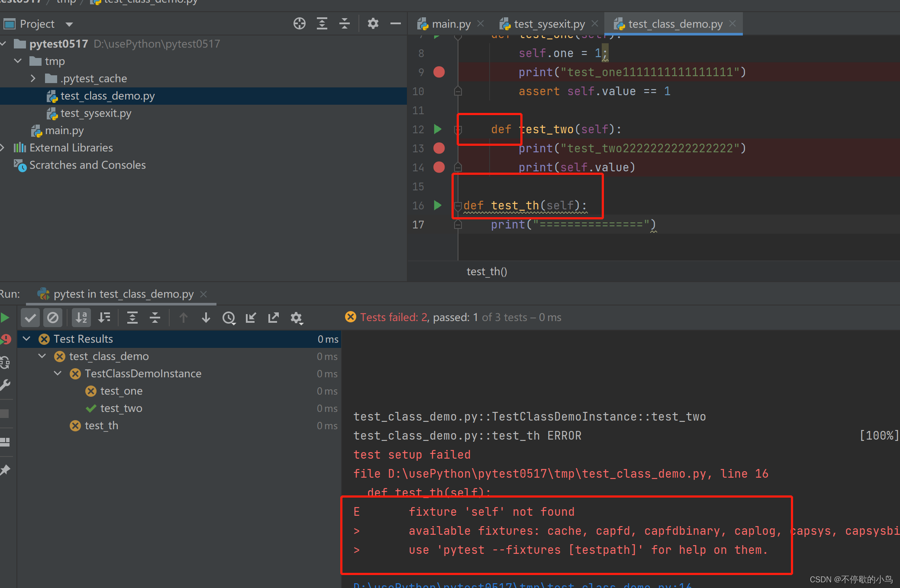The width and height of the screenshot is (900, 588).
Task: Open the Project view dropdown arrow
Action: (69, 24)
